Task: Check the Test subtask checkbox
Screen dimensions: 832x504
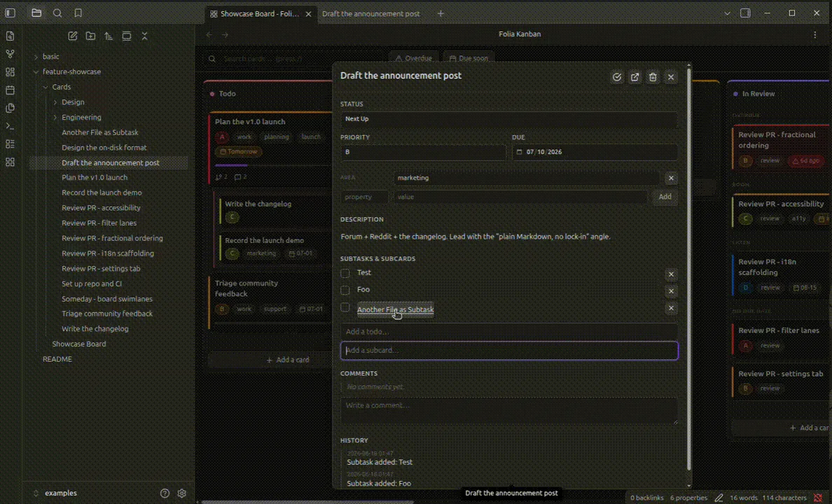Action: [345, 273]
